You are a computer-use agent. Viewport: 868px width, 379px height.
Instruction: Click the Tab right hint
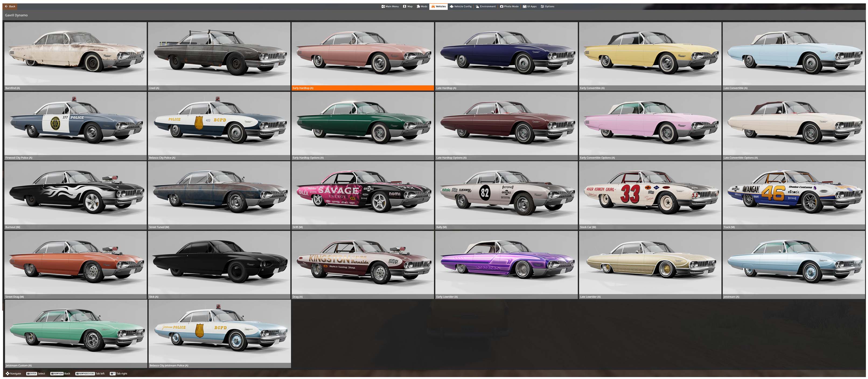click(x=118, y=373)
